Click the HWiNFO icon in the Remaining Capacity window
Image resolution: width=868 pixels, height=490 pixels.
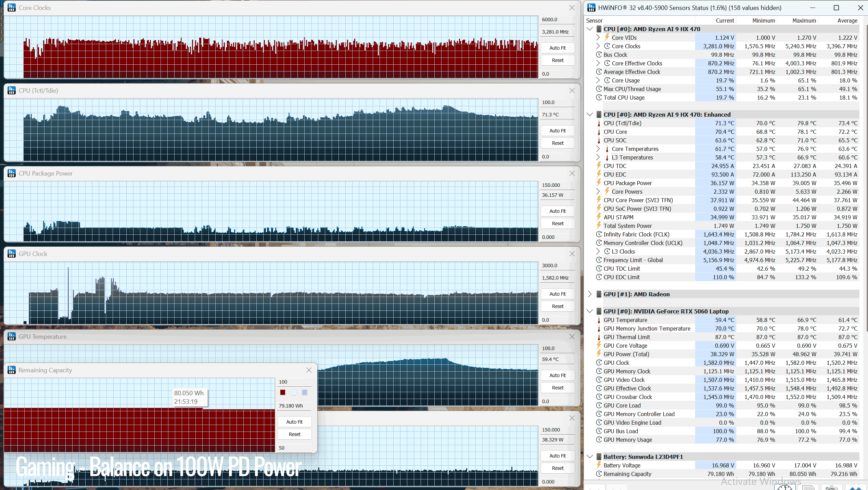(x=12, y=370)
